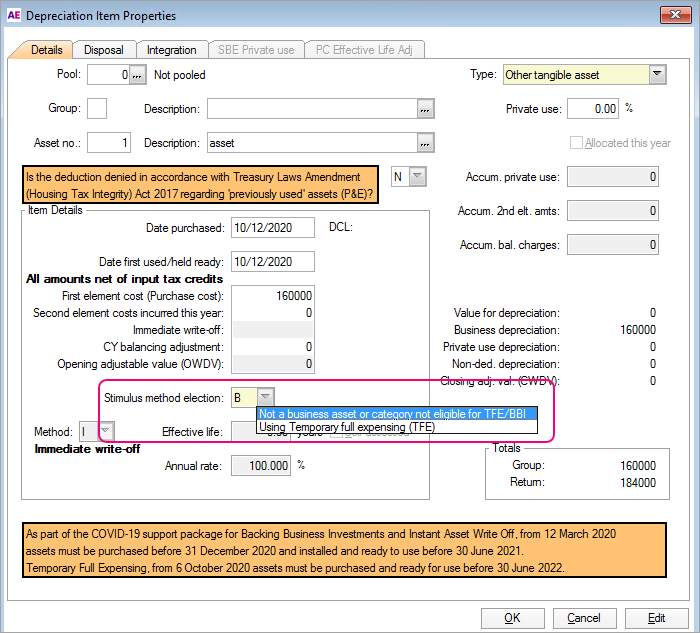This screenshot has width=700, height=633.
Task: Select the Details tab
Action: (x=47, y=50)
